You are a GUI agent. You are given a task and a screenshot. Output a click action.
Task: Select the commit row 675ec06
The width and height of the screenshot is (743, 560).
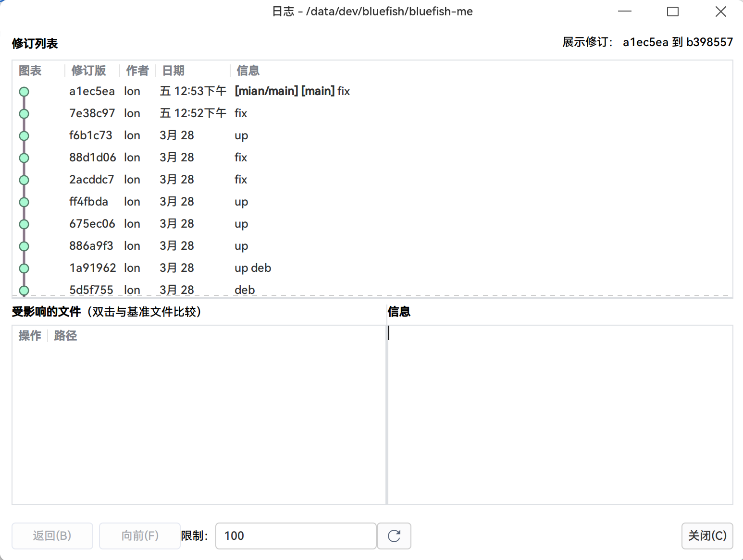[x=192, y=224]
